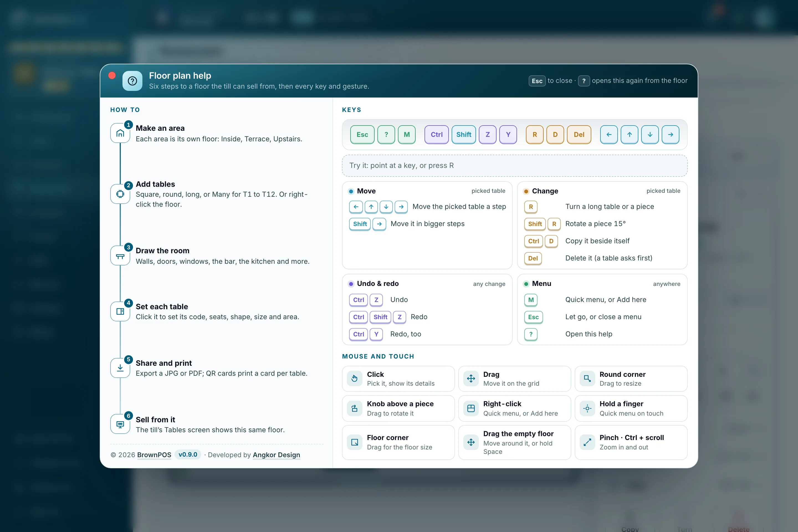Select the left arrow key in keys row

tap(609, 135)
